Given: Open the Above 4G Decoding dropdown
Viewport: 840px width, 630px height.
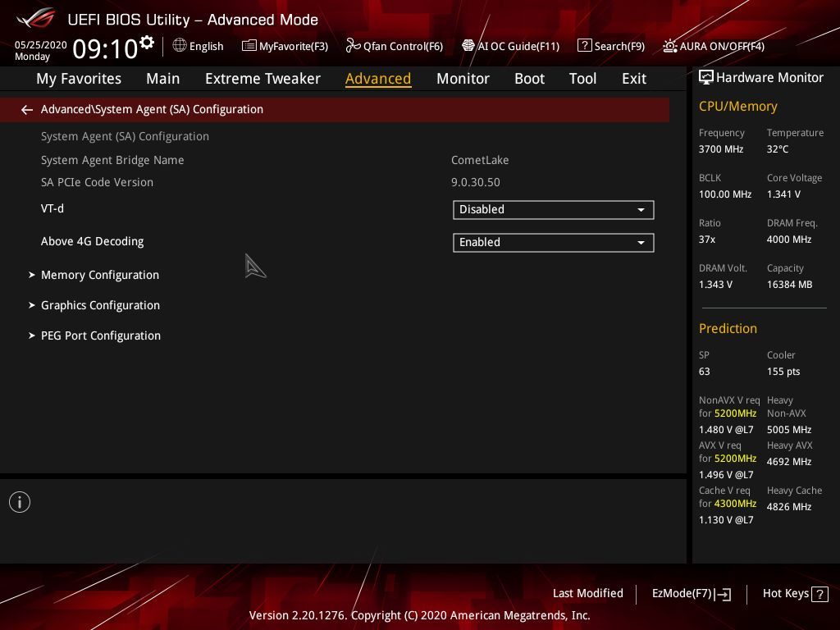Looking at the screenshot, I should 554,242.
